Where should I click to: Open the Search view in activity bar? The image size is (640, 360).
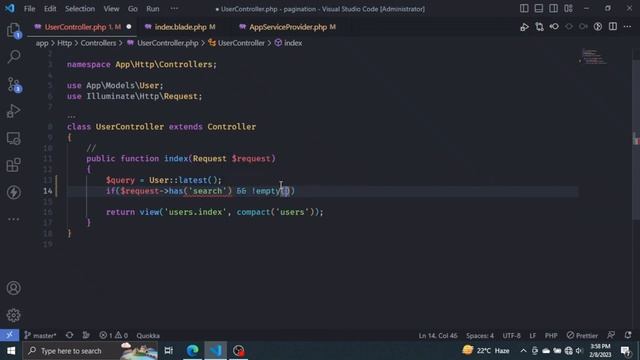coord(13,57)
